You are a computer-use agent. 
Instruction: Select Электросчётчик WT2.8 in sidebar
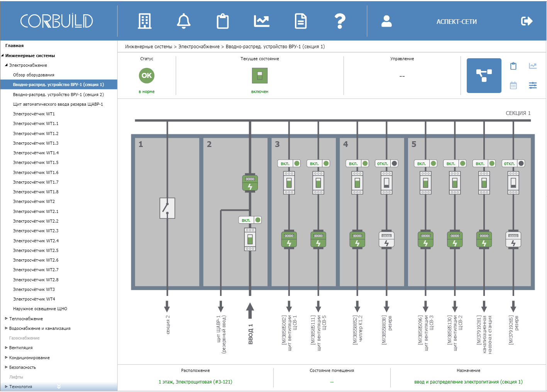coord(36,280)
